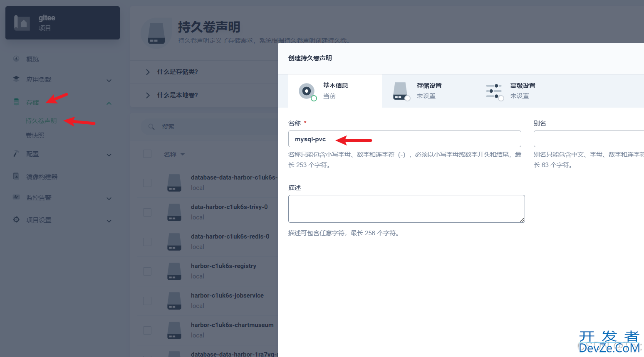
Task: Check the harbor-c1uk6s-chartmuseum row checkbox
Action: (147, 330)
